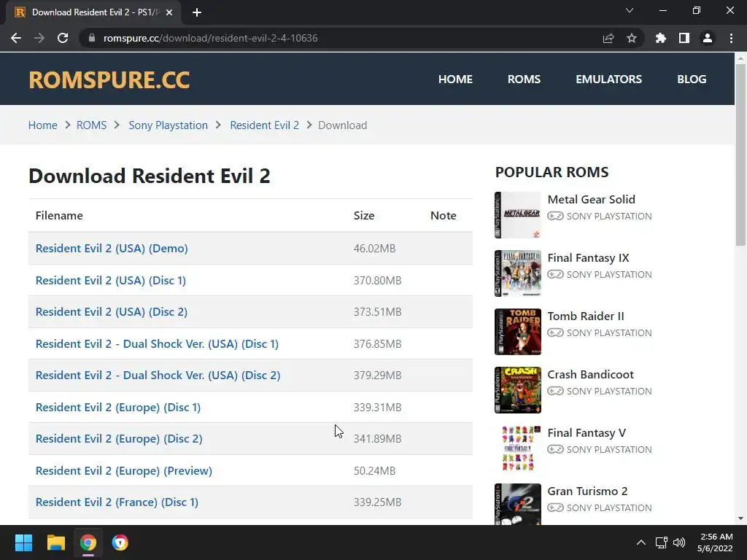This screenshot has width=747, height=560.
Task: Open the volume speaker tray icon
Action: coord(679,542)
